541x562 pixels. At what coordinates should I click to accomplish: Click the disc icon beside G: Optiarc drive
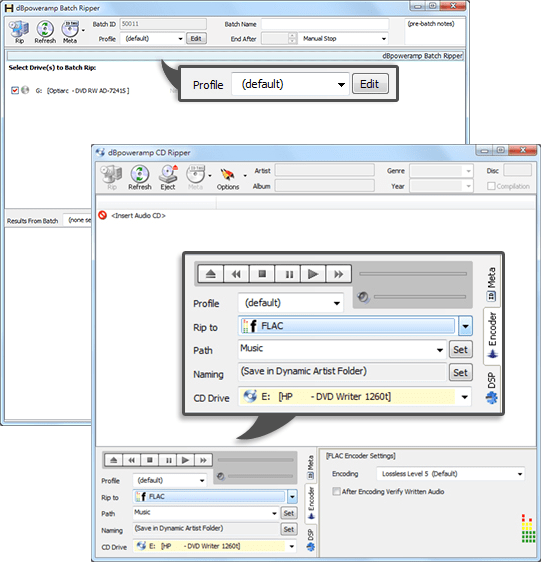pyautogui.click(x=25, y=90)
